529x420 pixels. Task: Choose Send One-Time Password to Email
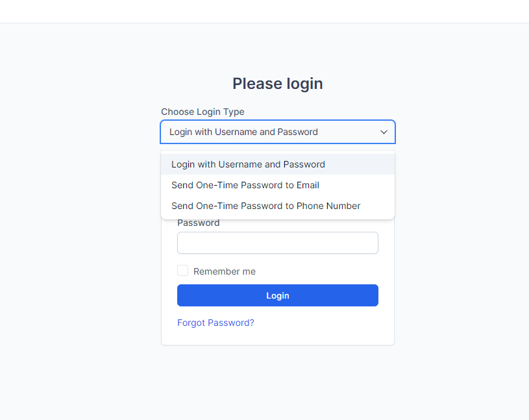pos(245,185)
